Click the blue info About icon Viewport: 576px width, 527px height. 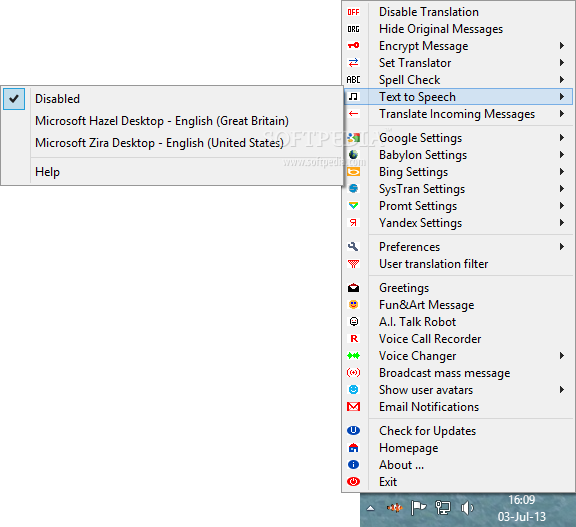(353, 465)
